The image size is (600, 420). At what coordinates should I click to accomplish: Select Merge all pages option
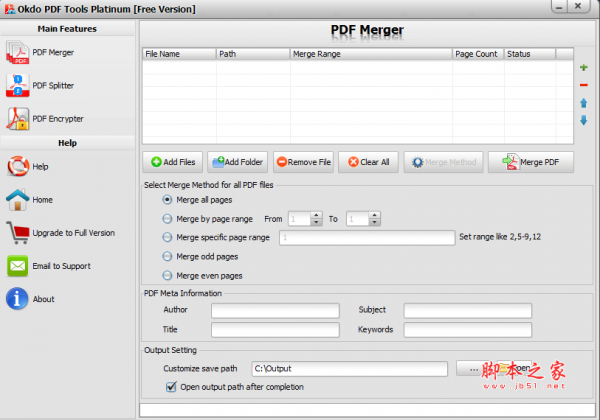167,200
